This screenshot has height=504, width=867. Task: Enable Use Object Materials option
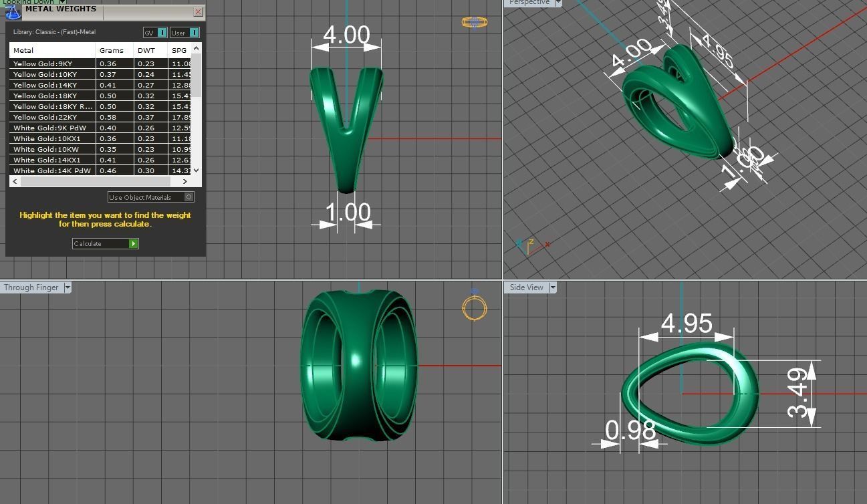tap(151, 197)
